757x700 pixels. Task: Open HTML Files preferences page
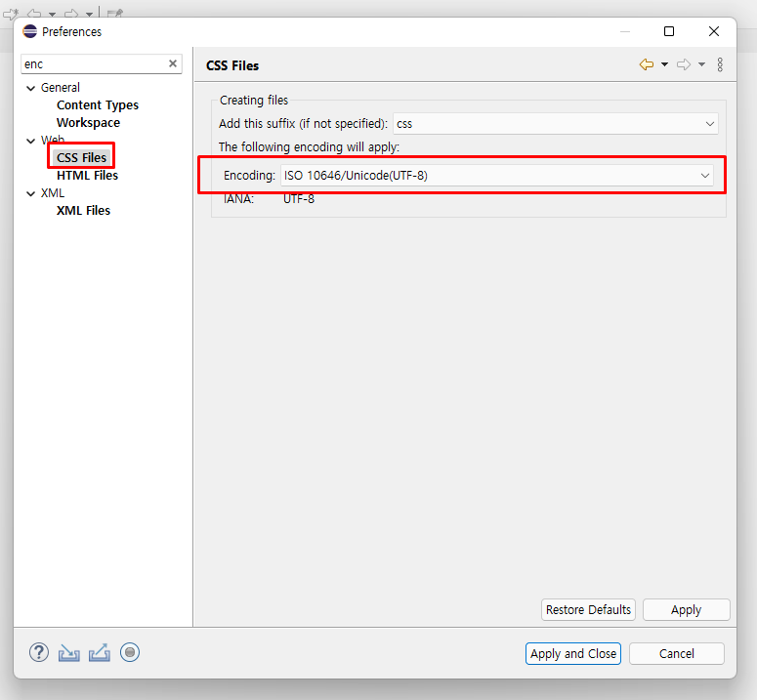click(x=87, y=175)
